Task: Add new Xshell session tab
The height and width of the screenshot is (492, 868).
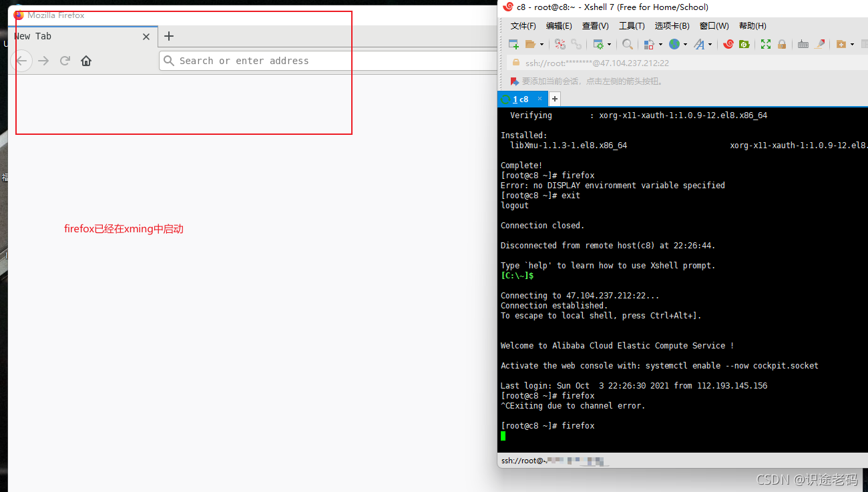Action: pos(554,99)
